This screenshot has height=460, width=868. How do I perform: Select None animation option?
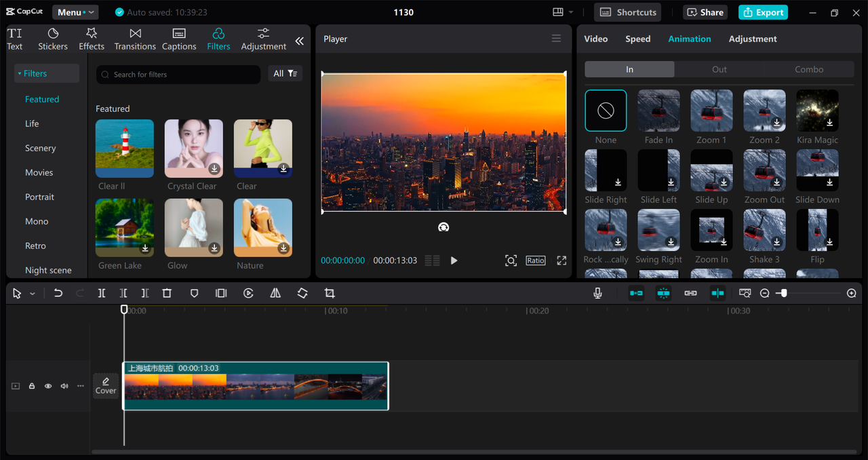[606, 111]
